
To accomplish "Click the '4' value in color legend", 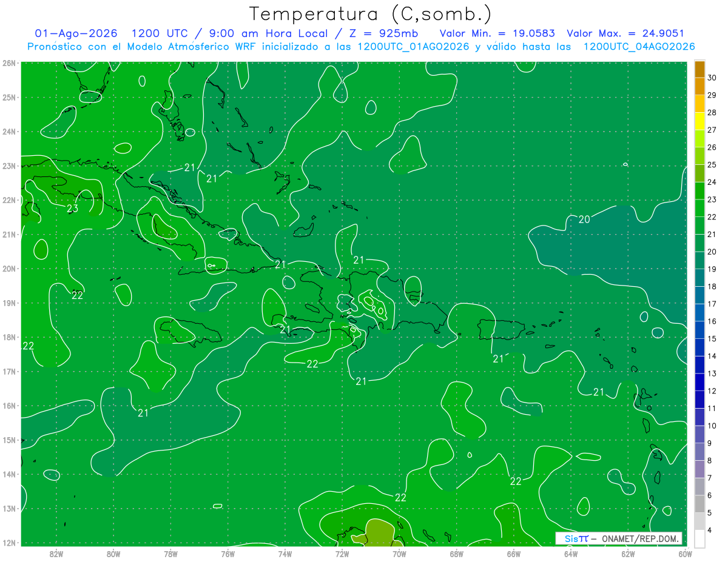I will click(x=709, y=530).
